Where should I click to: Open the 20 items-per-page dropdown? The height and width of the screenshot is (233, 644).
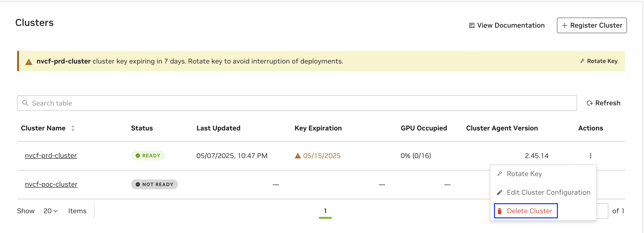click(x=51, y=211)
